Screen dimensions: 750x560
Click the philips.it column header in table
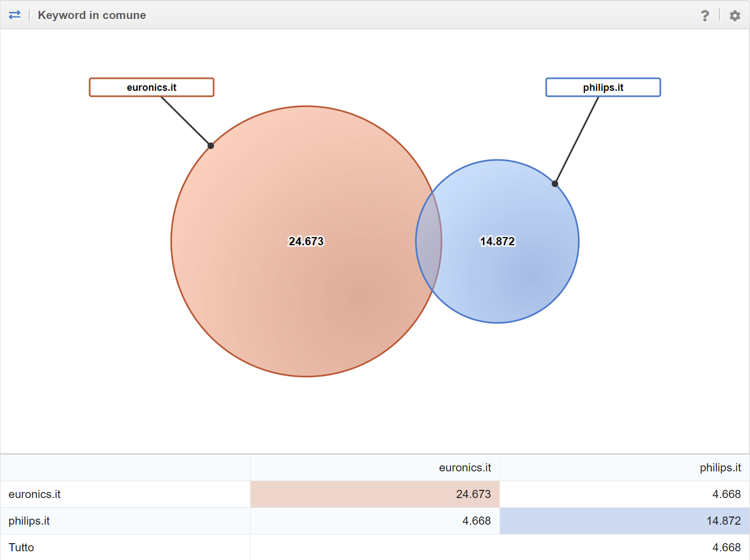[720, 468]
